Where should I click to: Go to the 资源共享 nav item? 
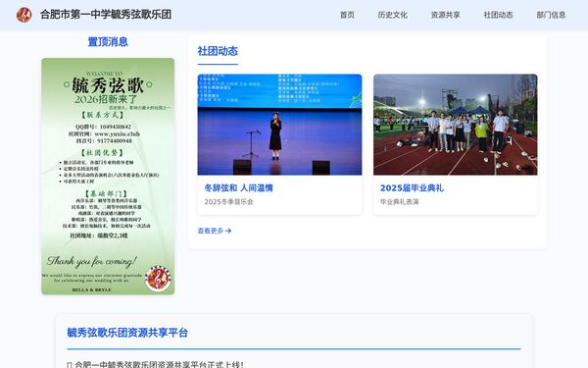pos(445,15)
